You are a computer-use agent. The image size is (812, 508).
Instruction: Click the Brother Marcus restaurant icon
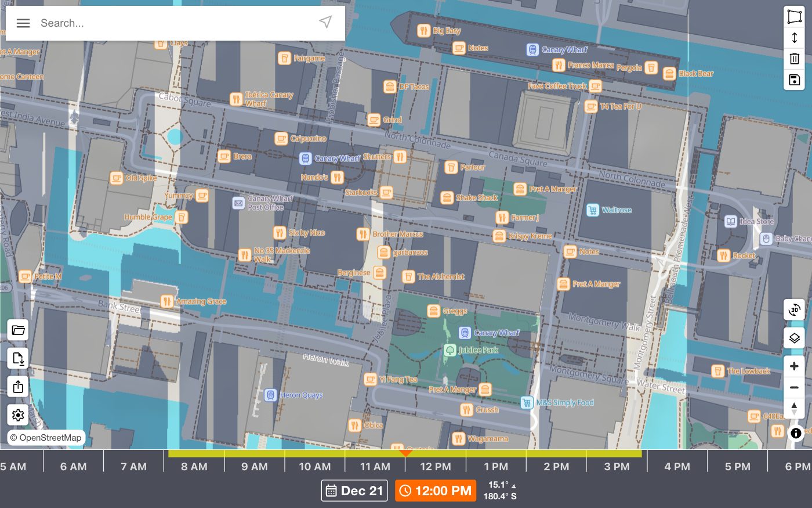pyautogui.click(x=363, y=234)
